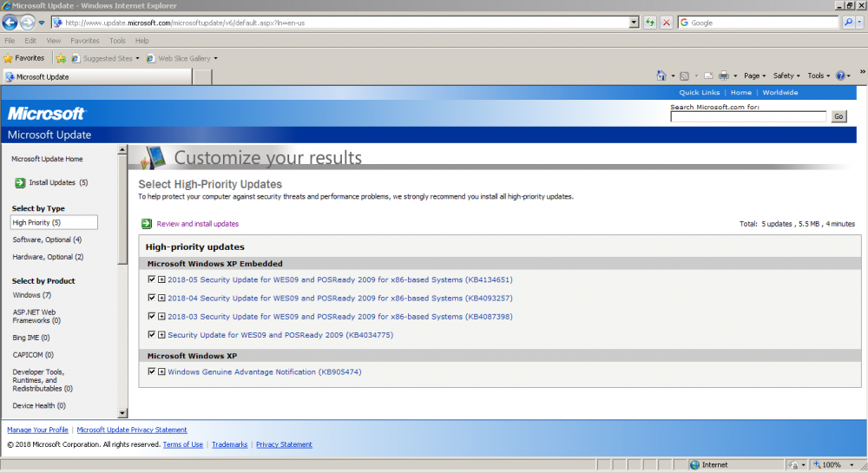Click green arrow beside Review and install updates
This screenshot has width=868, height=473.
[x=146, y=224]
